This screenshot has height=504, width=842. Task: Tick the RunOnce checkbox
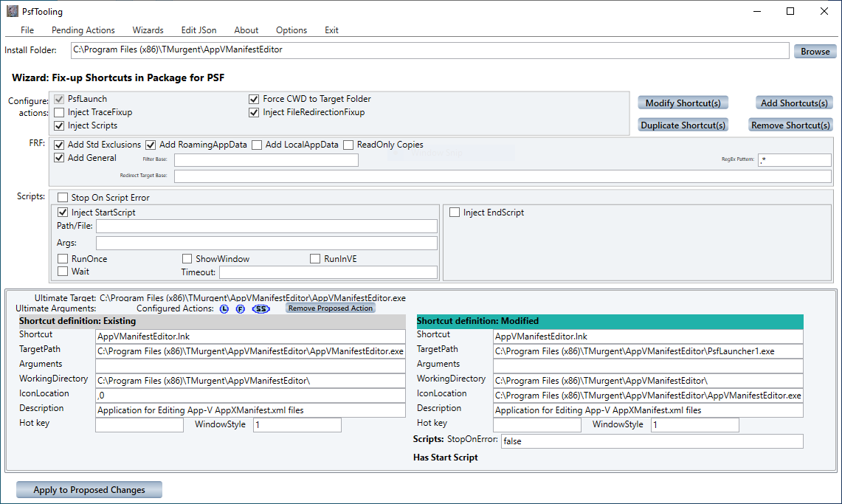tap(63, 259)
